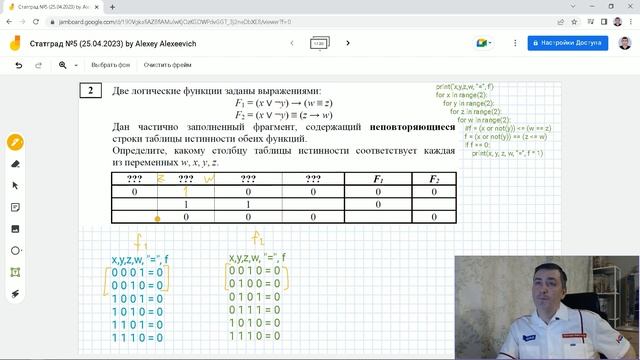
Task: Open the Chrome profile avatar
Action: tap(618, 22)
